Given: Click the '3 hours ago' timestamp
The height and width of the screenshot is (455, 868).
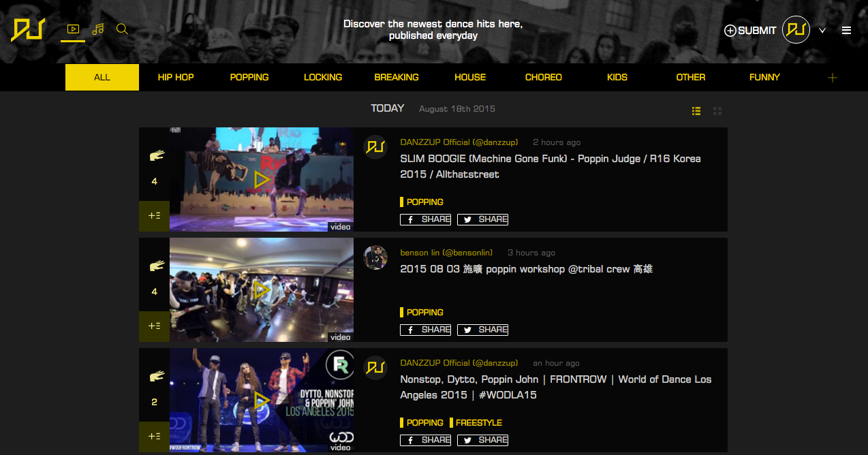Looking at the screenshot, I should click(x=531, y=253).
